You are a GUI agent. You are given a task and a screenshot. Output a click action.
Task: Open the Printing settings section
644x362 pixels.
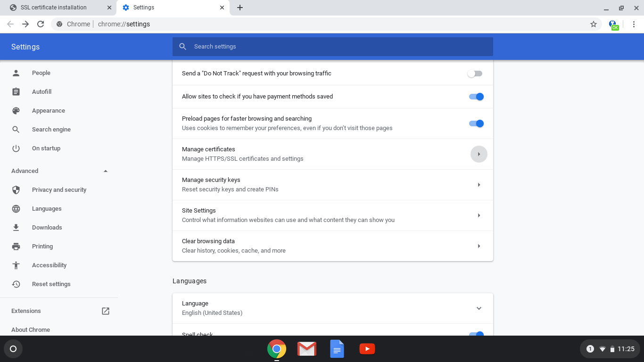coord(42,246)
